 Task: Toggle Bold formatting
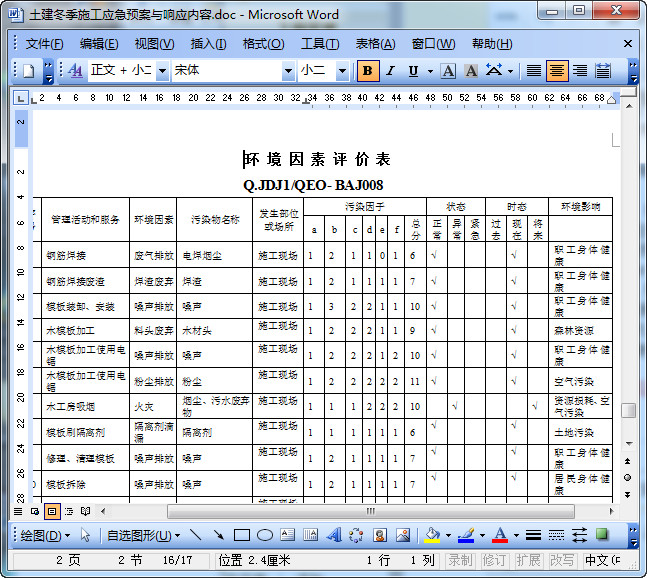point(368,71)
